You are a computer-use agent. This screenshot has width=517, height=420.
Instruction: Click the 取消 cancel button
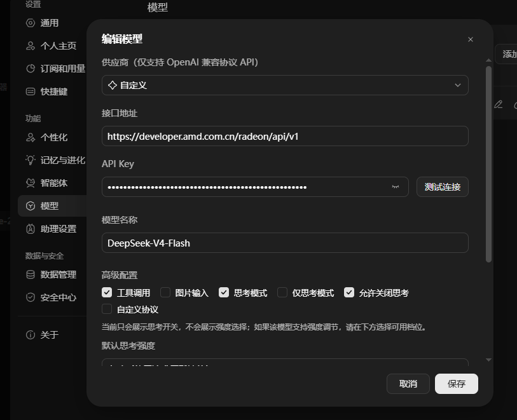[408, 384]
